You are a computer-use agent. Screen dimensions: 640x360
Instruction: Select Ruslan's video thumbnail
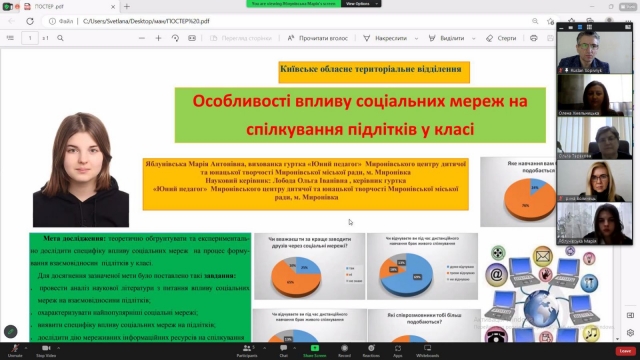(595, 52)
